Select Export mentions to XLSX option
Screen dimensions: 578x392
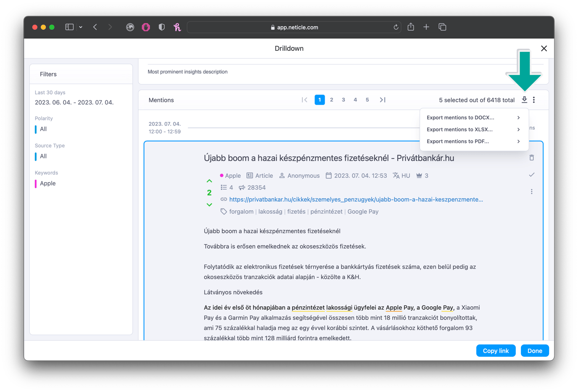coord(460,129)
